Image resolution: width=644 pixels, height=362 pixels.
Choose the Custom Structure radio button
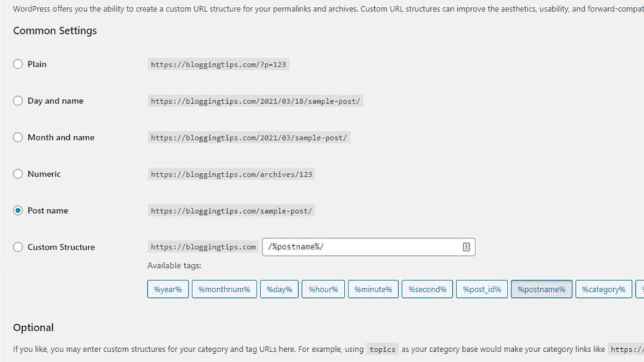(x=18, y=247)
